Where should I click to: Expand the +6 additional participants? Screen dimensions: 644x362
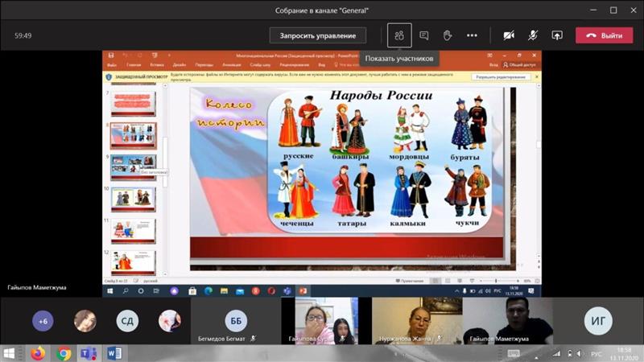point(43,321)
